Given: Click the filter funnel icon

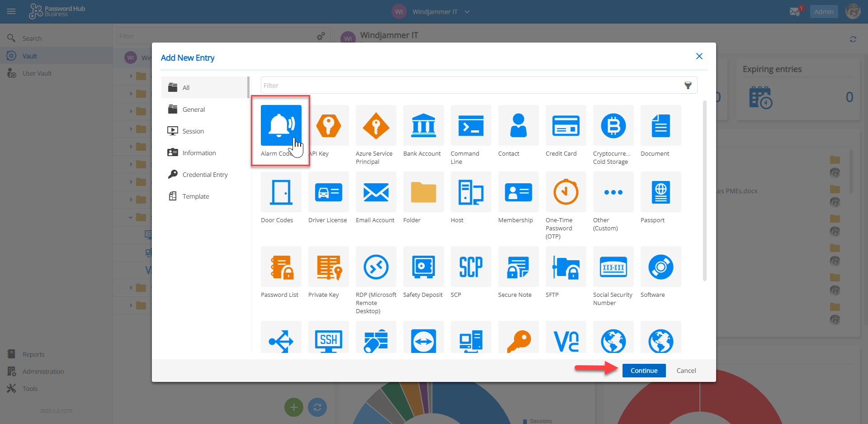Looking at the screenshot, I should tap(688, 86).
